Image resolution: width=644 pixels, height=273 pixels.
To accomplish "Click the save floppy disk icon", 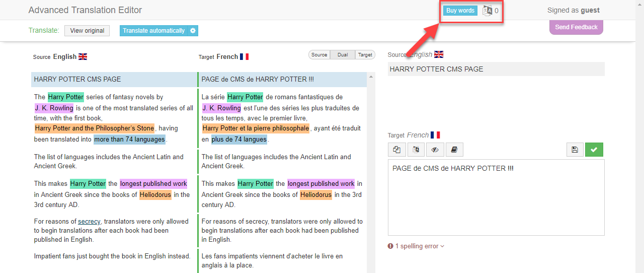I will [x=575, y=150].
